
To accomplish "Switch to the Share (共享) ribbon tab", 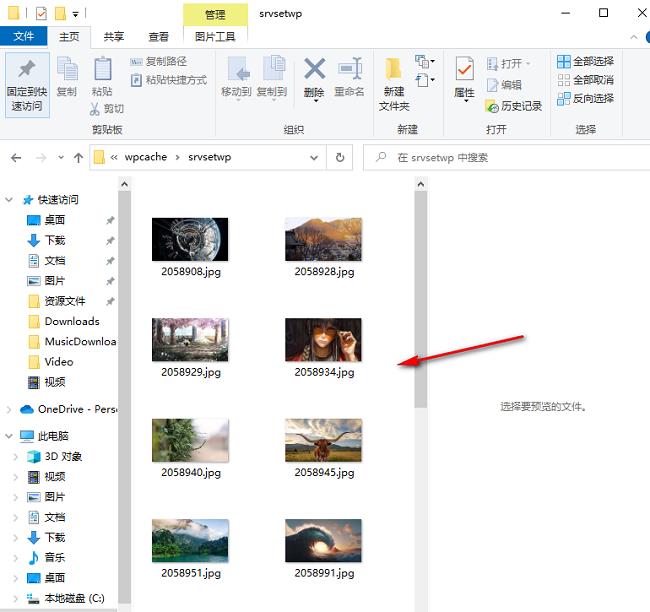I will tap(114, 37).
